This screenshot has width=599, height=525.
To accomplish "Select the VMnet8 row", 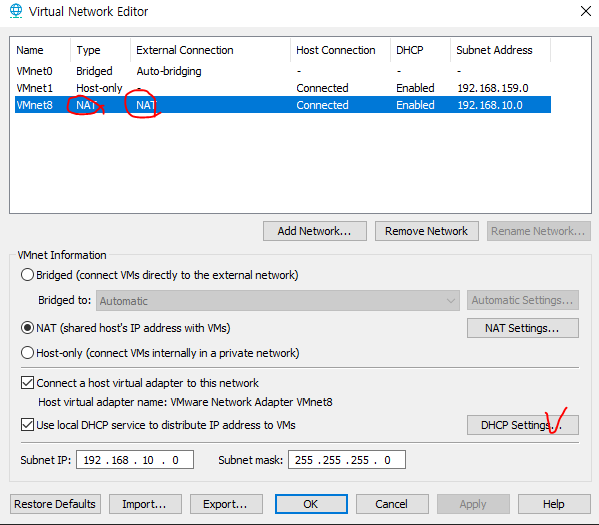I will click(x=283, y=105).
